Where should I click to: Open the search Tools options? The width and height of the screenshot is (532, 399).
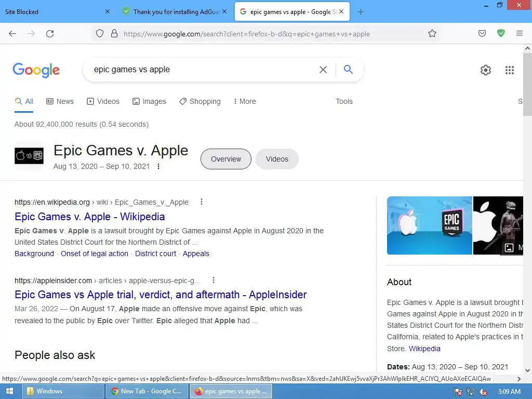click(344, 101)
